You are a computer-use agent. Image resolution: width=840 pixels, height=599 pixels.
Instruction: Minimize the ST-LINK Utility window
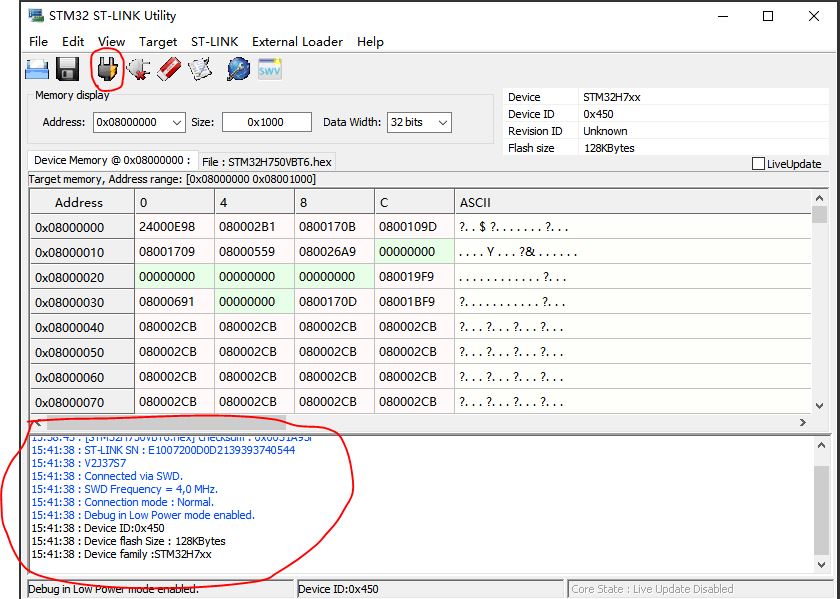pyautogui.click(x=722, y=16)
